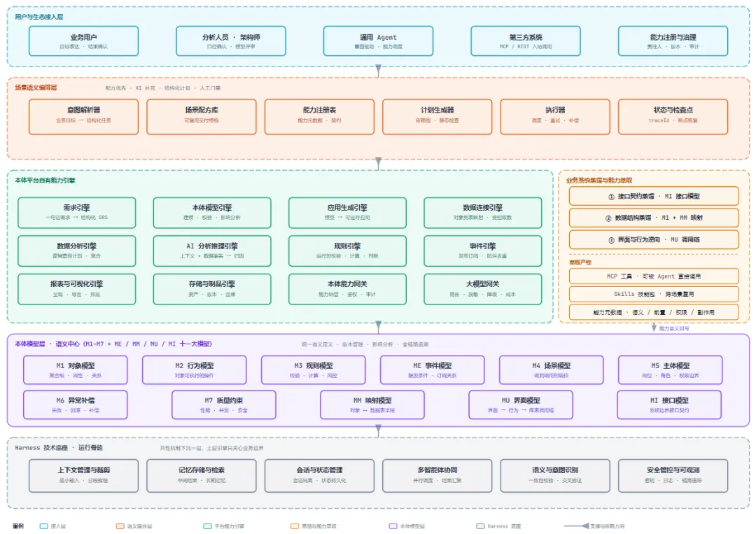Select the M3 规则模型 box
This screenshot has width=756, height=534.
coord(314,370)
